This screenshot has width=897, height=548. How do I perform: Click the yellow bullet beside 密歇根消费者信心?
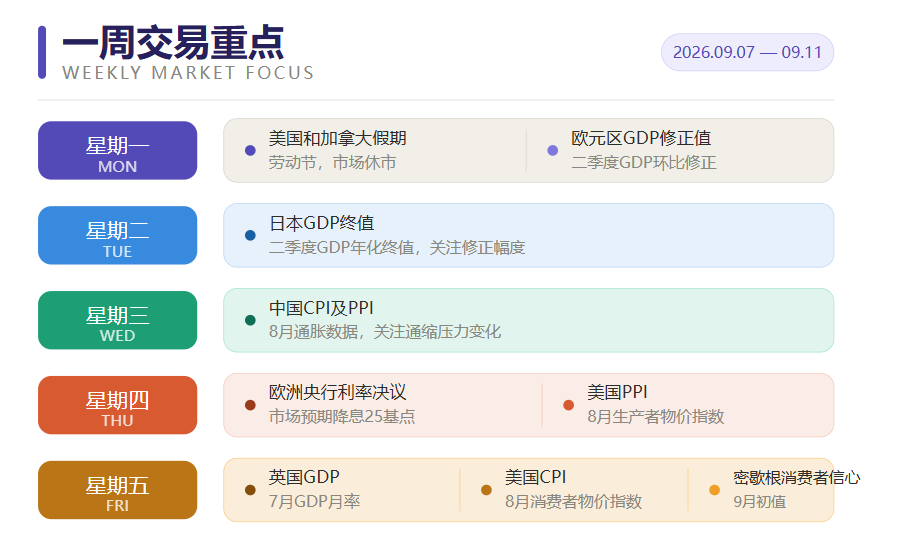(715, 490)
